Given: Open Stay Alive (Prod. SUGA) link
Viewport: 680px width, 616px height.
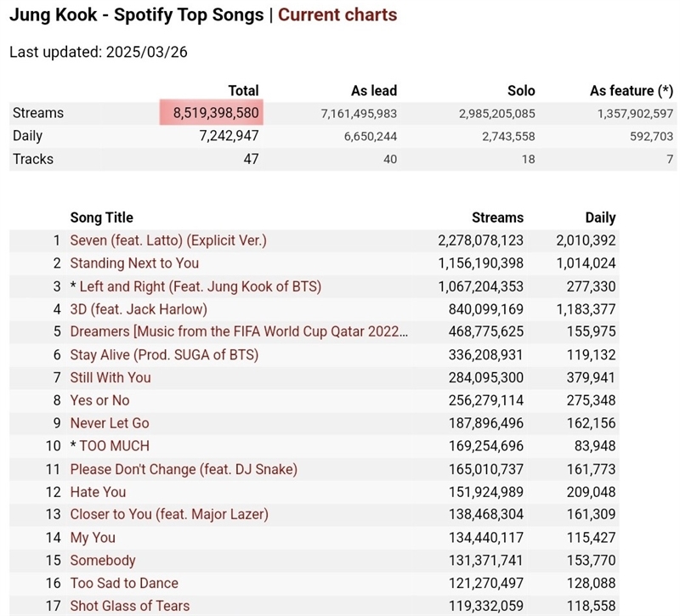Looking at the screenshot, I should click(x=164, y=355).
